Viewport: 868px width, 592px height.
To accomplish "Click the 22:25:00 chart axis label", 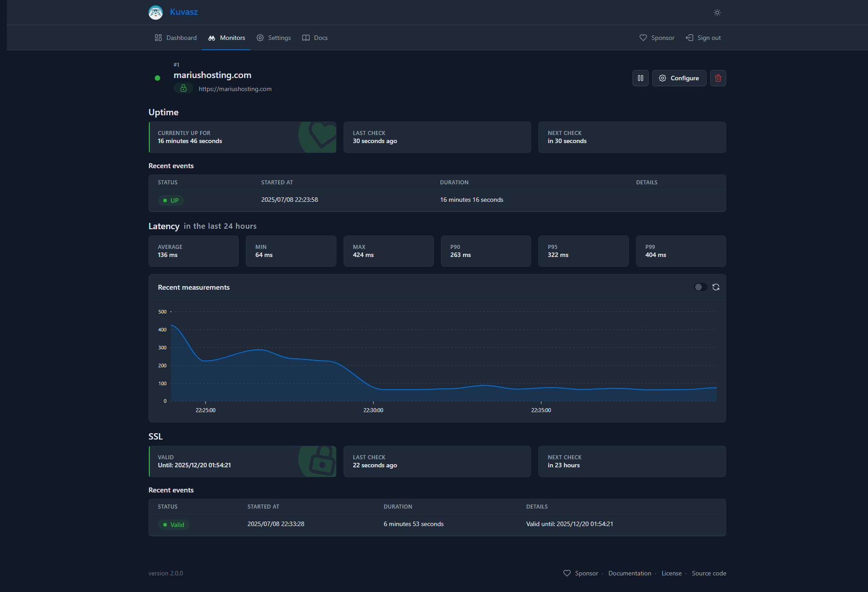I will click(x=205, y=410).
